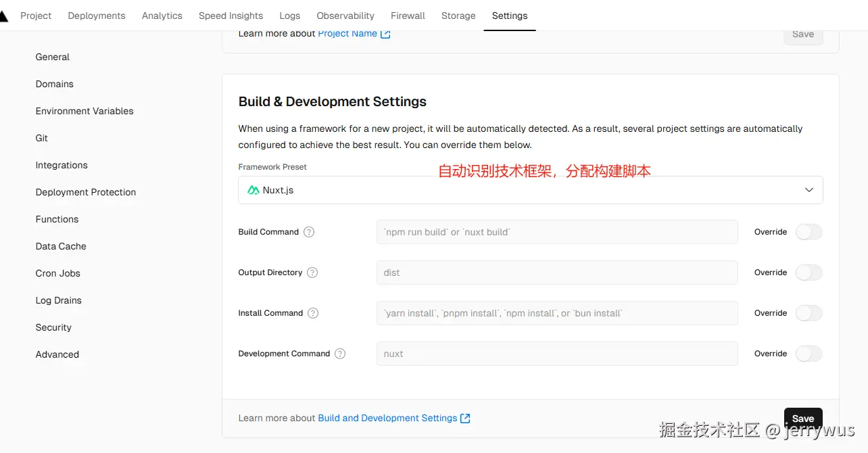868x453 pixels.
Task: Click the Vercel triangle logo
Action: (x=3, y=16)
